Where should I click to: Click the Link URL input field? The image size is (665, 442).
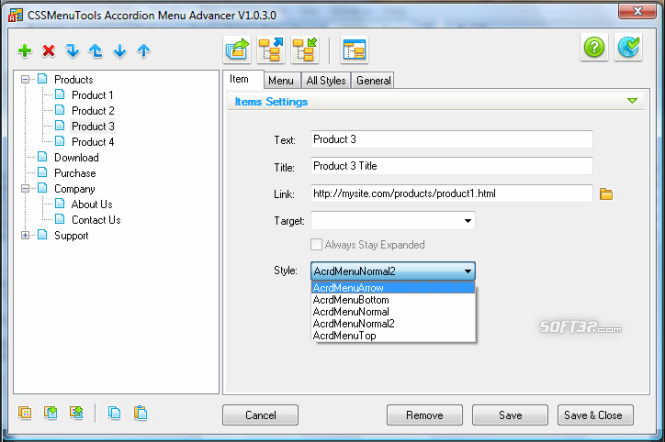click(451, 193)
